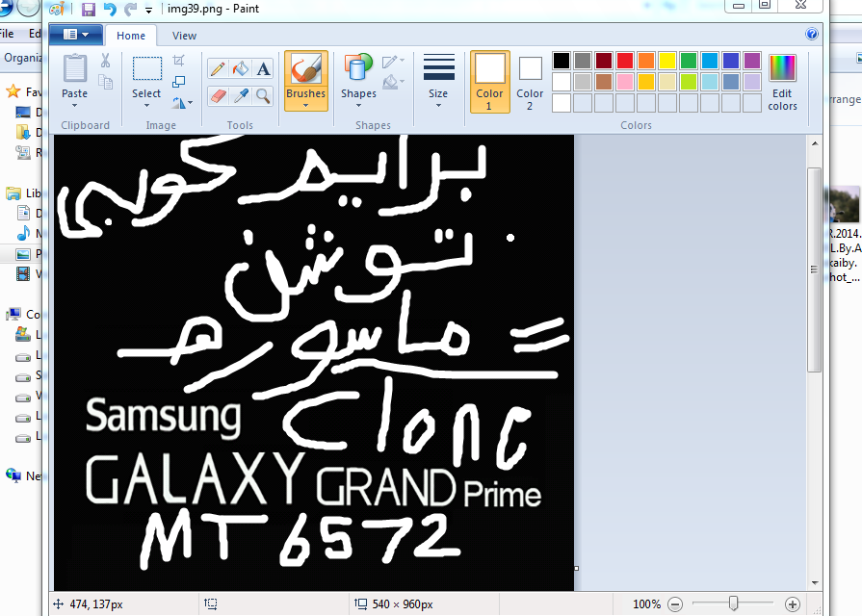Click Favorites star in Explorer window

(x=13, y=91)
